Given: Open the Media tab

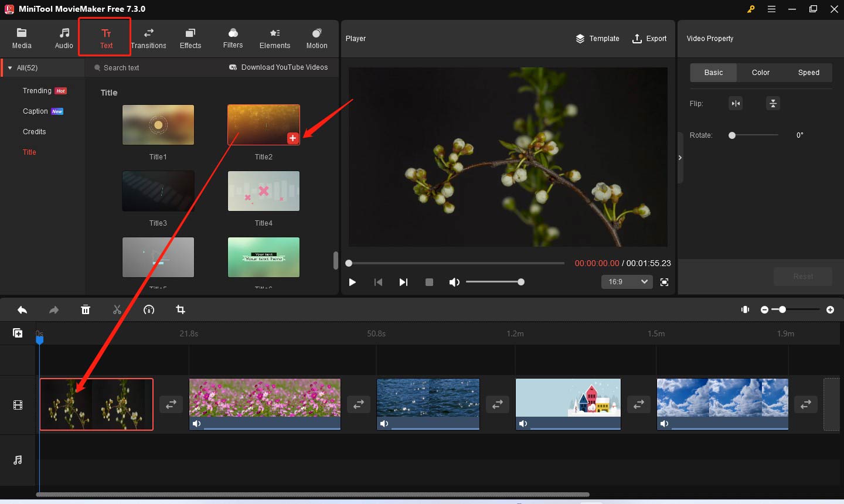Looking at the screenshot, I should pos(22,38).
